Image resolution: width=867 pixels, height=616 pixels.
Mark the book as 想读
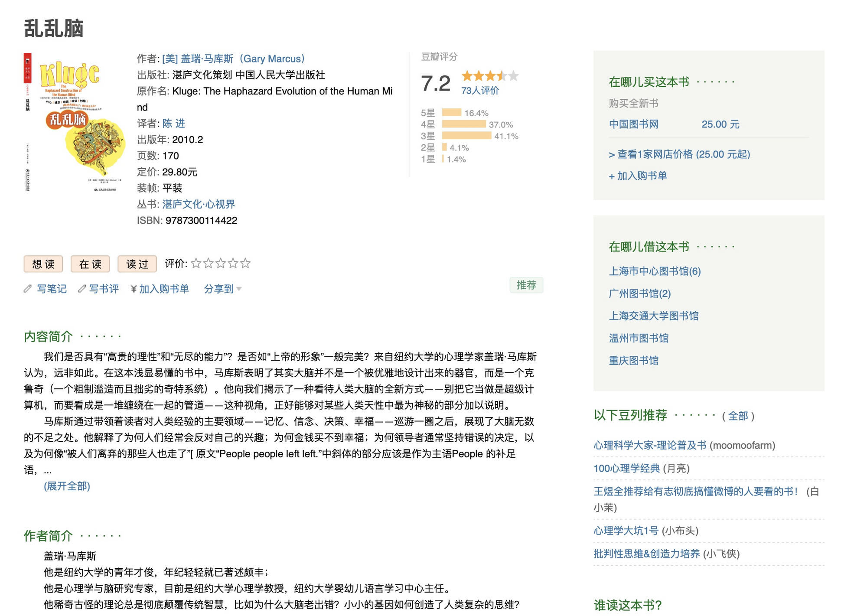(x=43, y=264)
